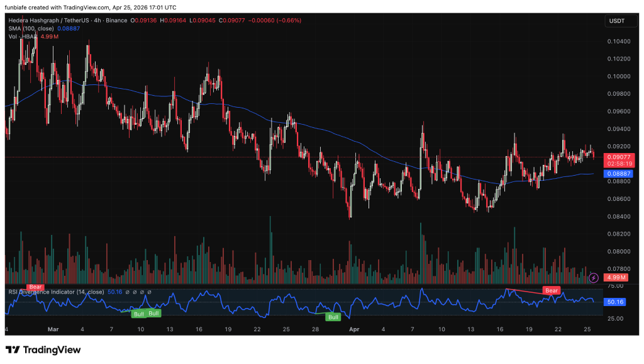Select the red Bear label near Apr 22
The width and height of the screenshot is (644, 364).
[552, 290]
